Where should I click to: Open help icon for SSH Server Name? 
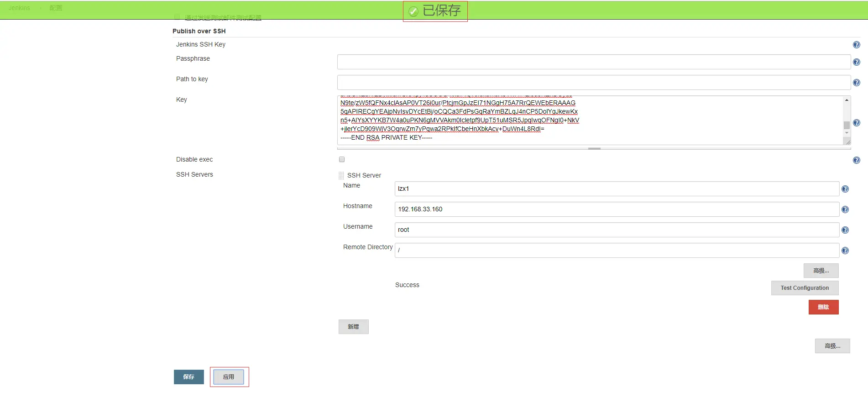point(845,189)
